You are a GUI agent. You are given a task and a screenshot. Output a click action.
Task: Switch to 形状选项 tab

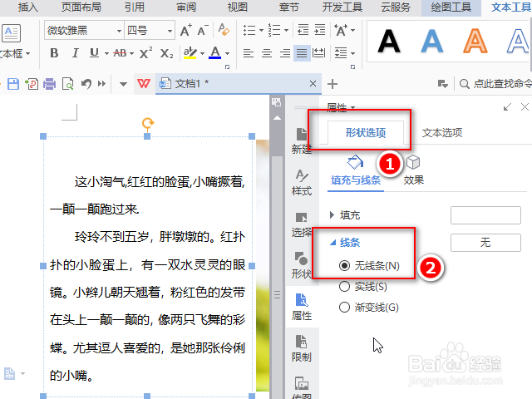click(366, 133)
